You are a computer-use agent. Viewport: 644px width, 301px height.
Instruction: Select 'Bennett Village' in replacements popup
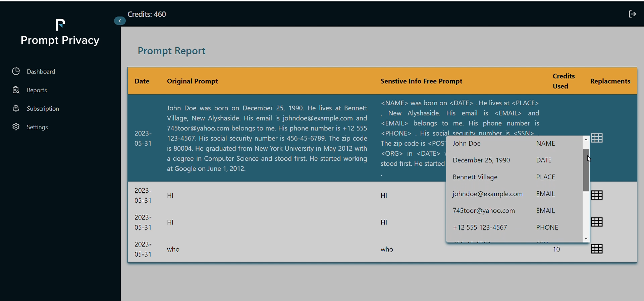[475, 177]
